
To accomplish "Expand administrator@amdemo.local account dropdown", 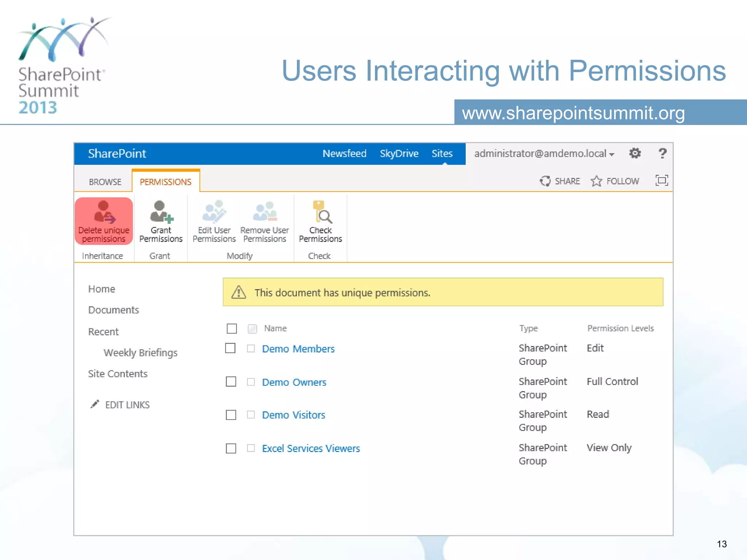I will 544,153.
